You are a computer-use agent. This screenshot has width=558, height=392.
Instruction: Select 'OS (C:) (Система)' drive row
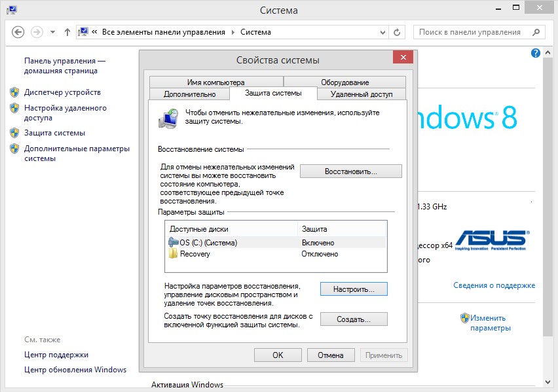pyautogui.click(x=276, y=243)
